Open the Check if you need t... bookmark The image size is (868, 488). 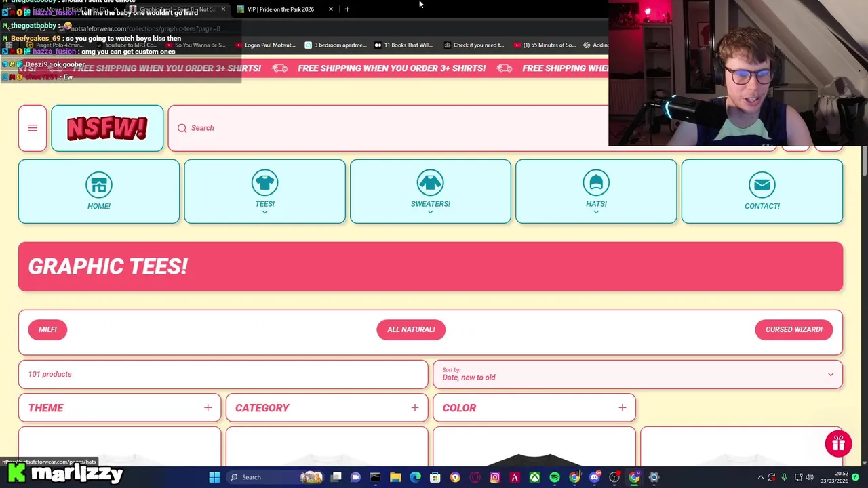point(473,45)
